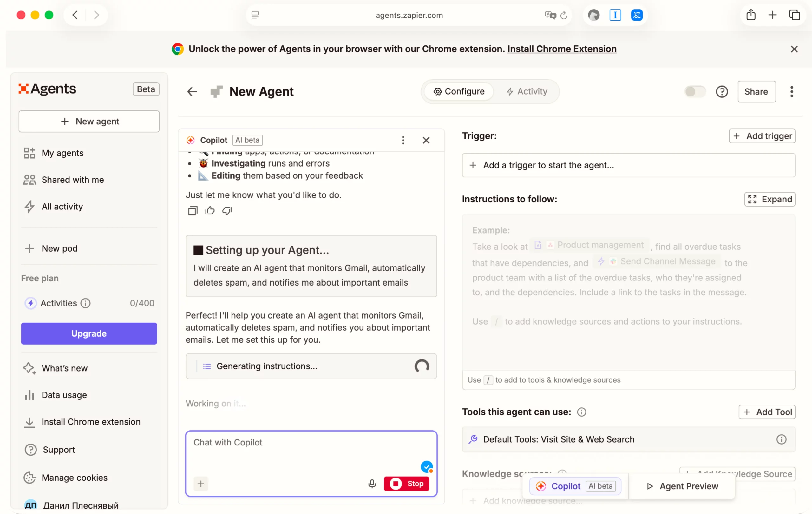Open My agents in sidebar
812x514 pixels.
[x=62, y=153]
